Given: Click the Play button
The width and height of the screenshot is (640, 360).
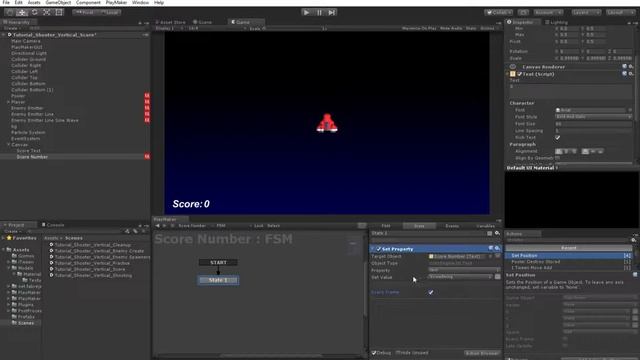Looking at the screenshot, I should 307,12.
